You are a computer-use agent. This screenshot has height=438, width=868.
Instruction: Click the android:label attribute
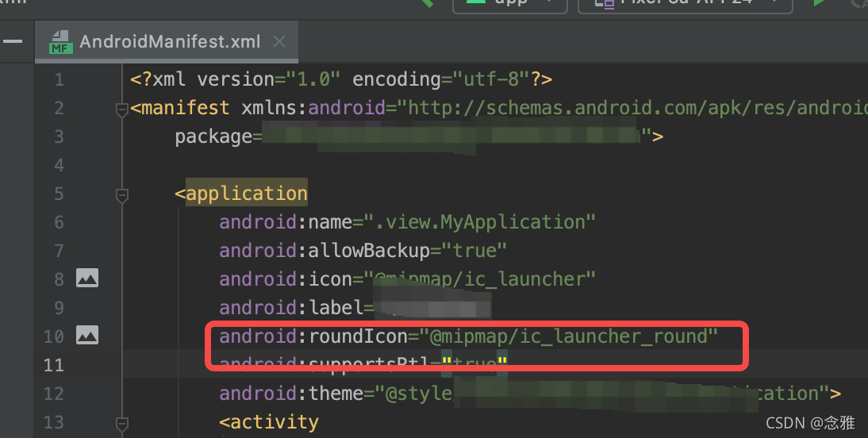(291, 308)
